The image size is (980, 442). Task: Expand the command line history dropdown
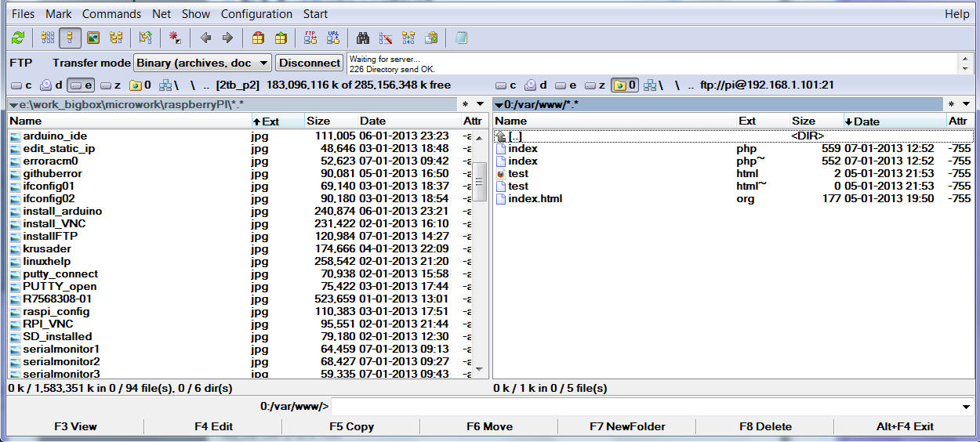point(965,407)
